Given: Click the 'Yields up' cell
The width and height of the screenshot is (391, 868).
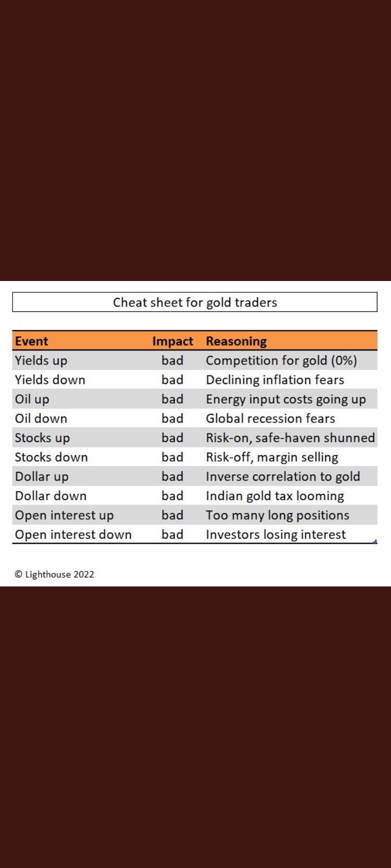Looking at the screenshot, I should click(41, 361).
